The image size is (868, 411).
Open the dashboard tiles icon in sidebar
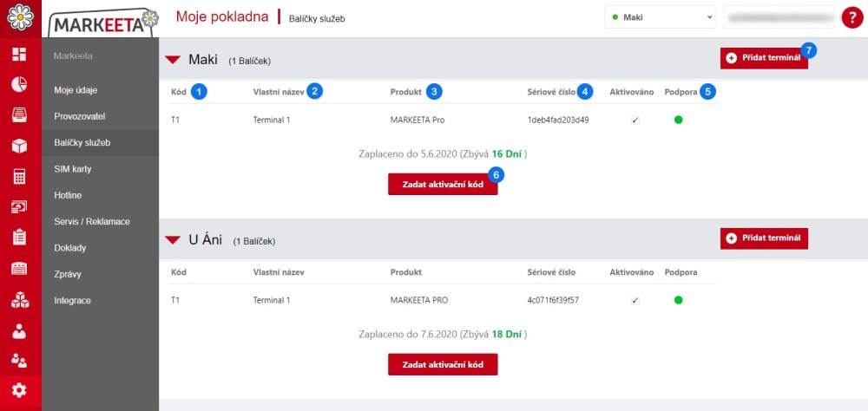(x=19, y=55)
